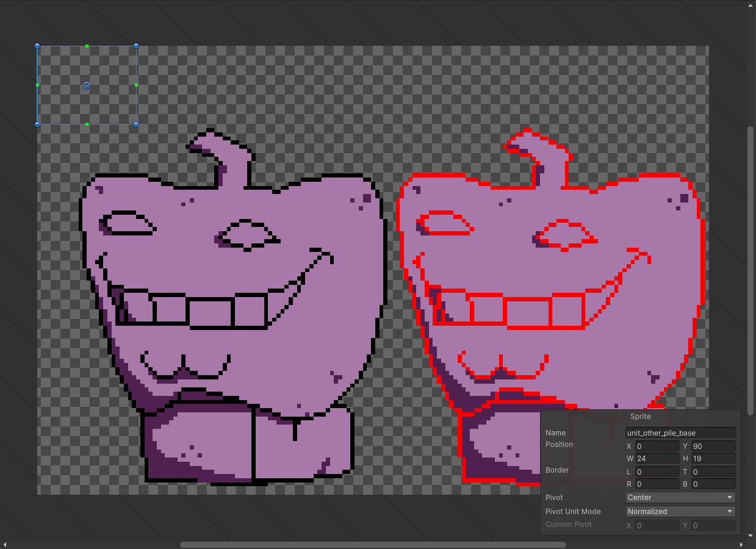Click the Position H field showing 19
The height and width of the screenshot is (549, 756).
pos(713,459)
